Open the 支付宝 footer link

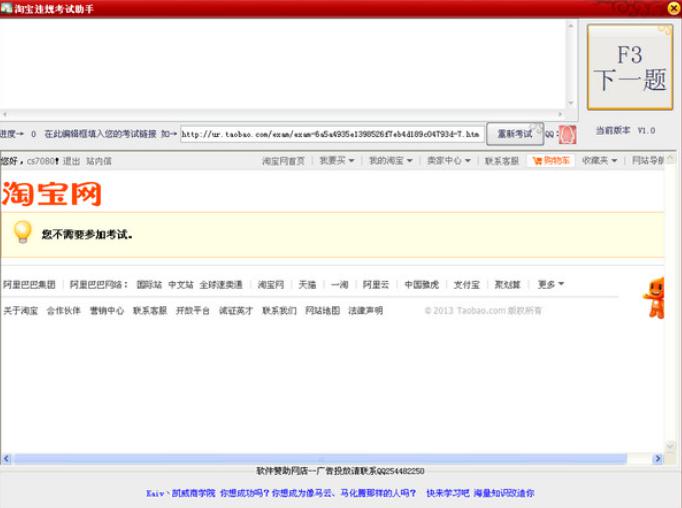click(x=466, y=284)
